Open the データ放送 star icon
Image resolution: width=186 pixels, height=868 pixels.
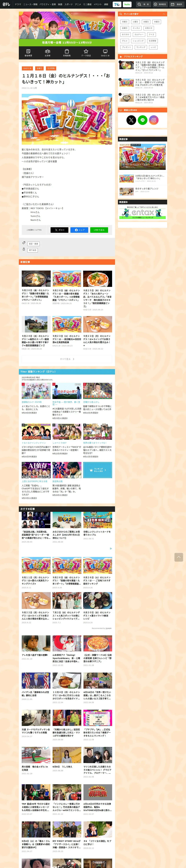86,53
